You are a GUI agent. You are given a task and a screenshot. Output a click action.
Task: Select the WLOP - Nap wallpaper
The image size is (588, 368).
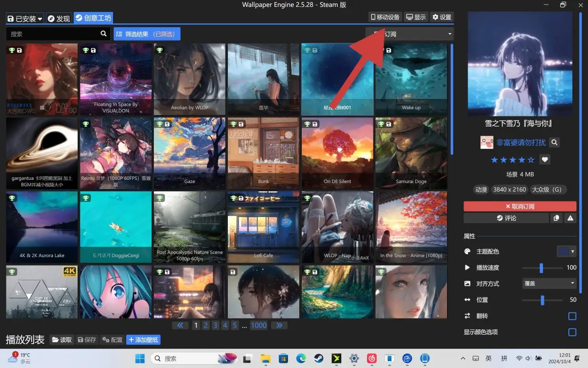point(338,227)
